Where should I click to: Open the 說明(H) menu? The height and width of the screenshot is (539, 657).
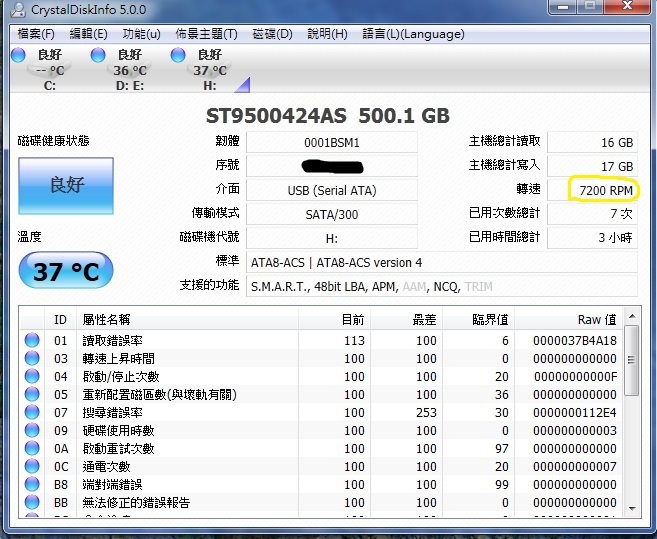327,34
